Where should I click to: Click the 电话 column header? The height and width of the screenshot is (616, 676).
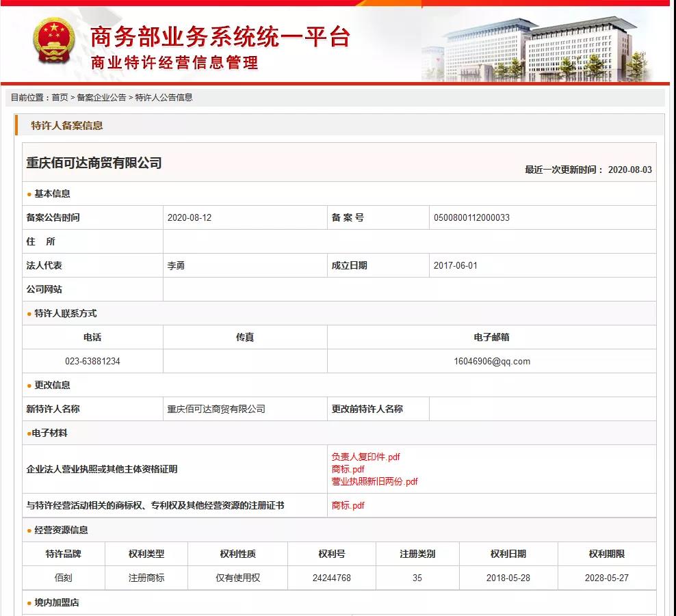point(92,337)
